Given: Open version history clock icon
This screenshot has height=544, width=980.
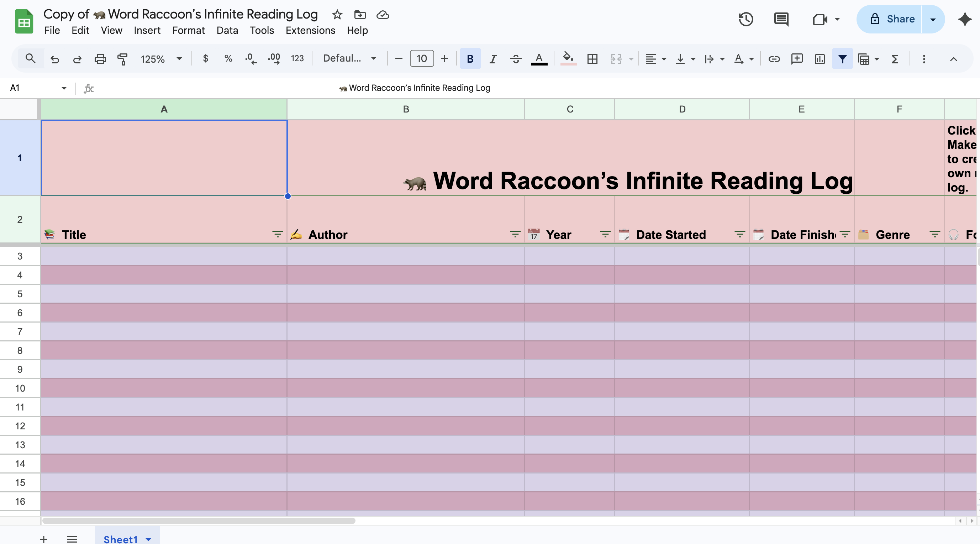Looking at the screenshot, I should click(745, 19).
